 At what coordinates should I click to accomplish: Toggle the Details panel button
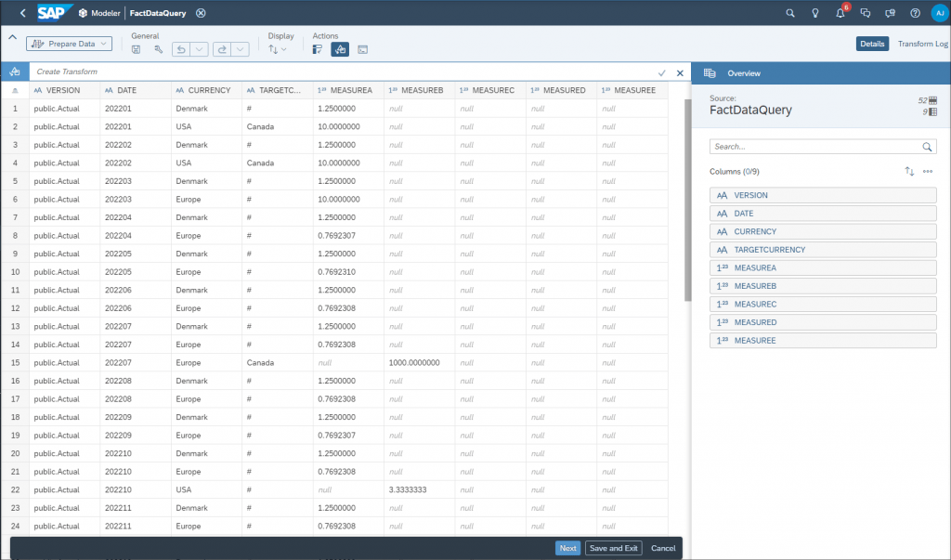(x=872, y=44)
